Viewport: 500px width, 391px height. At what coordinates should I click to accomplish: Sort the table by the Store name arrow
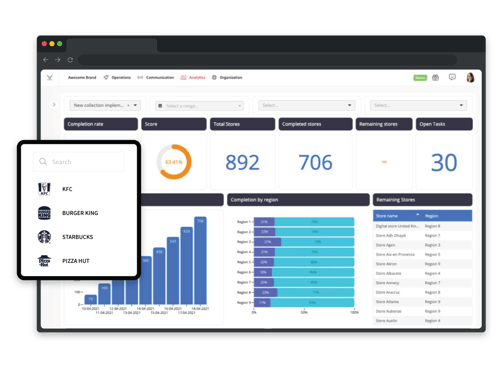(417, 215)
